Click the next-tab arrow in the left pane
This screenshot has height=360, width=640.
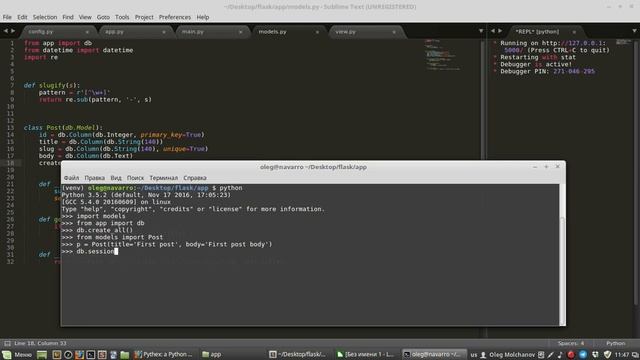(x=13, y=31)
